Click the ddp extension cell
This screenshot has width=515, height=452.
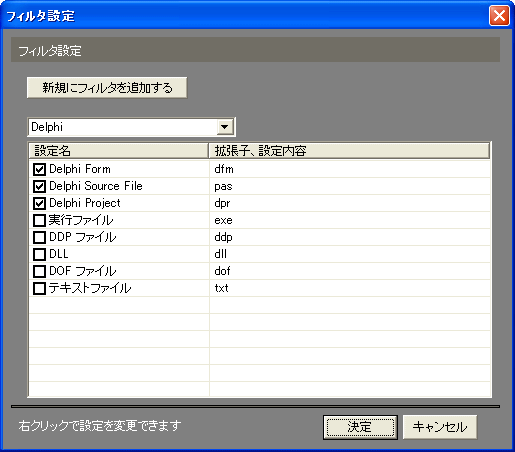[x=350, y=237]
